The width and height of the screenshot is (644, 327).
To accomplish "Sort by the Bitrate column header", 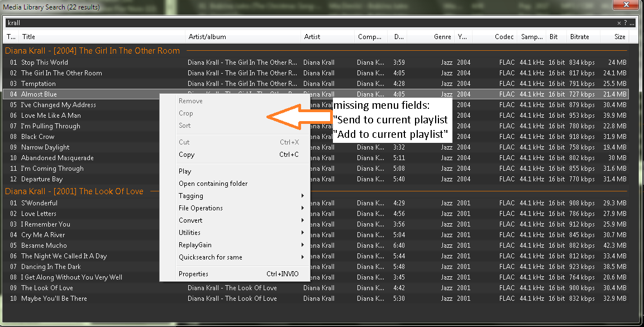I will pos(583,37).
